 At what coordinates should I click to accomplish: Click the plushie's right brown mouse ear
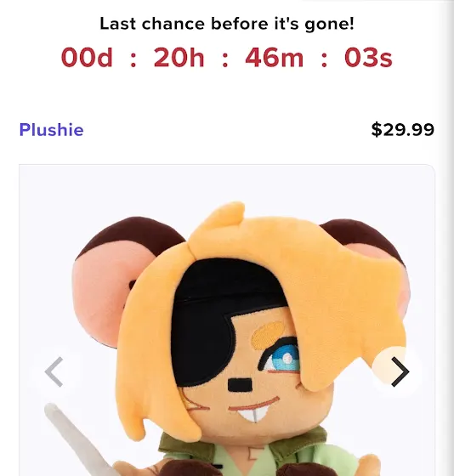coord(369,243)
